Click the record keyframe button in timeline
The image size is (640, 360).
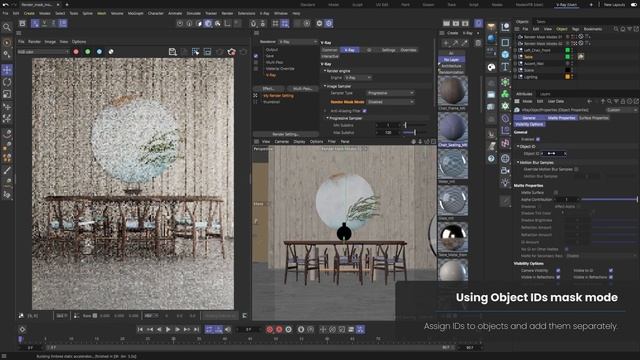(269, 329)
